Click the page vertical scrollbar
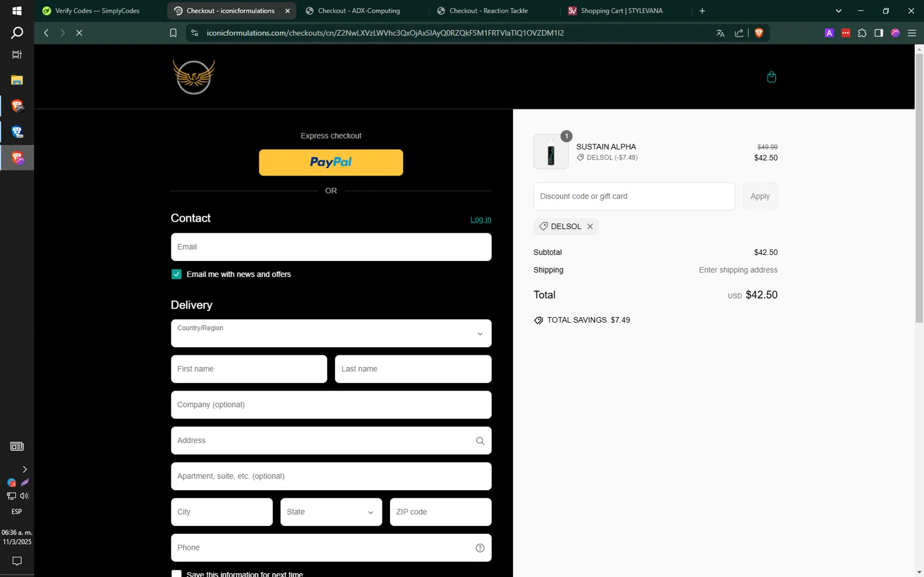The height and width of the screenshot is (577, 924). tap(919, 188)
